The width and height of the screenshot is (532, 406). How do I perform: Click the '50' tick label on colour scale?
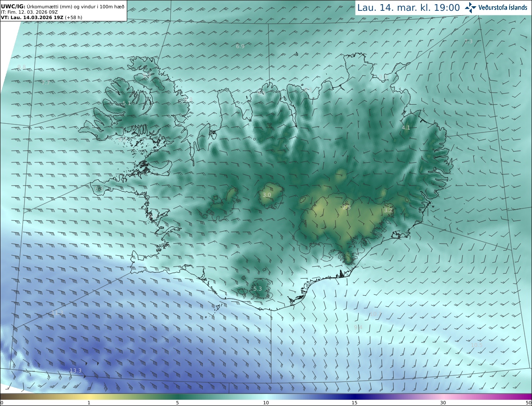(528, 403)
